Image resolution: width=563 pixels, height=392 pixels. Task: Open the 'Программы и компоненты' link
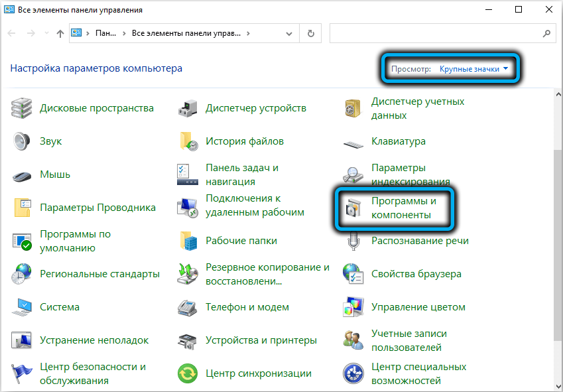(x=404, y=208)
